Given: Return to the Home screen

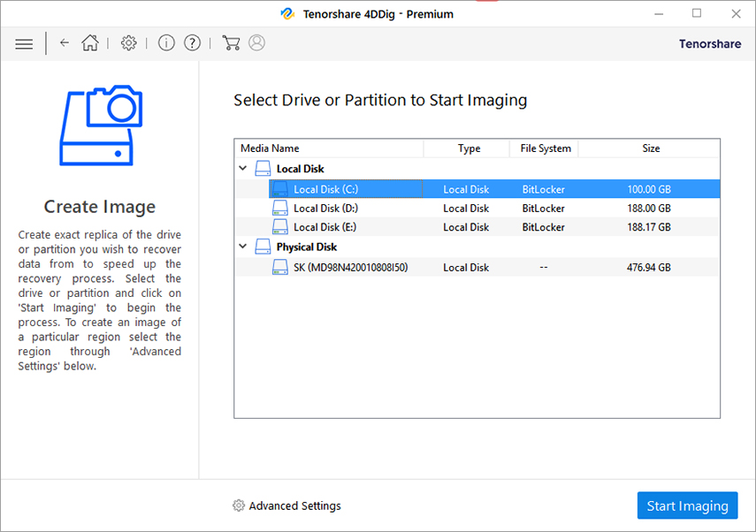Looking at the screenshot, I should point(90,43).
